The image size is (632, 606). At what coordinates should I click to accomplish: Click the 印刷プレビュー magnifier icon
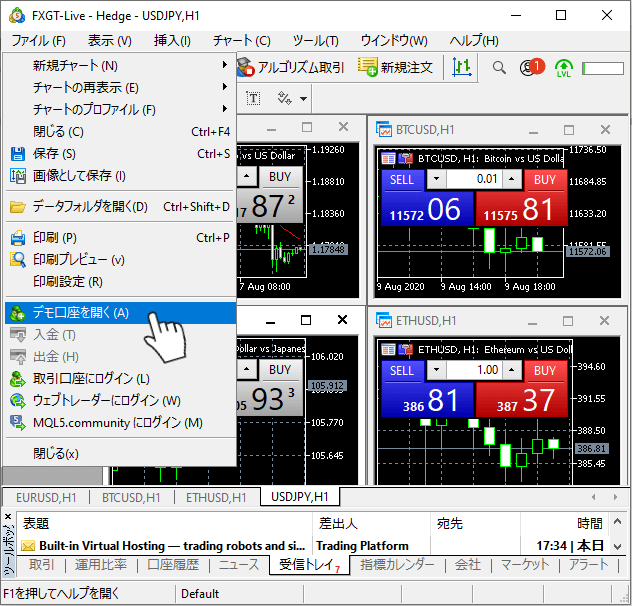click(18, 260)
